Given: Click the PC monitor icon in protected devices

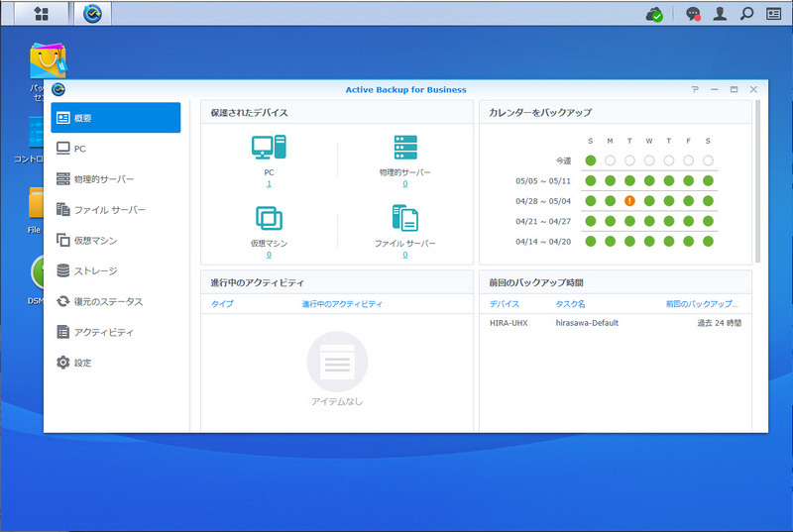Looking at the screenshot, I should [x=269, y=147].
